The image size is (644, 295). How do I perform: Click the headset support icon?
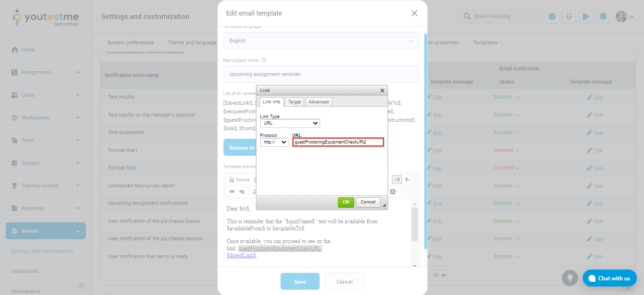(569, 17)
